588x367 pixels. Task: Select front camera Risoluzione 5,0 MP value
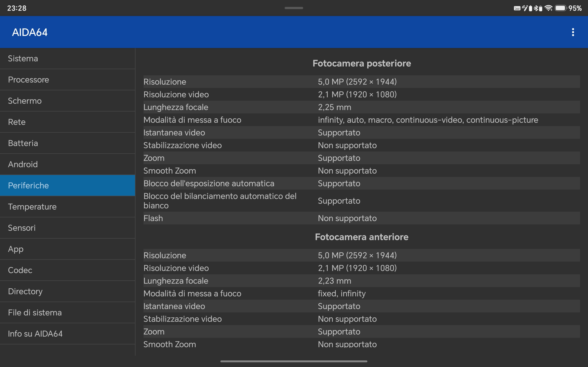[x=358, y=255]
